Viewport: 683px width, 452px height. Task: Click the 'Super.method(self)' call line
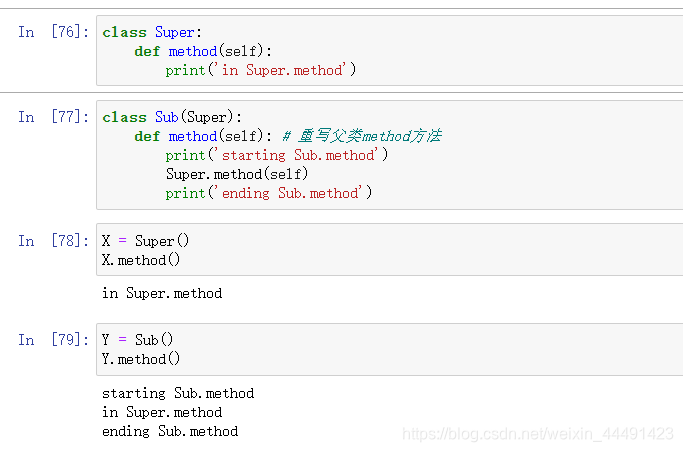click(x=237, y=174)
